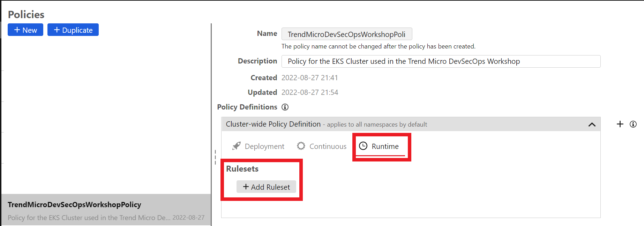Click the Created date 2022-08-27 21:41
This screenshot has height=226, width=644.
310,78
